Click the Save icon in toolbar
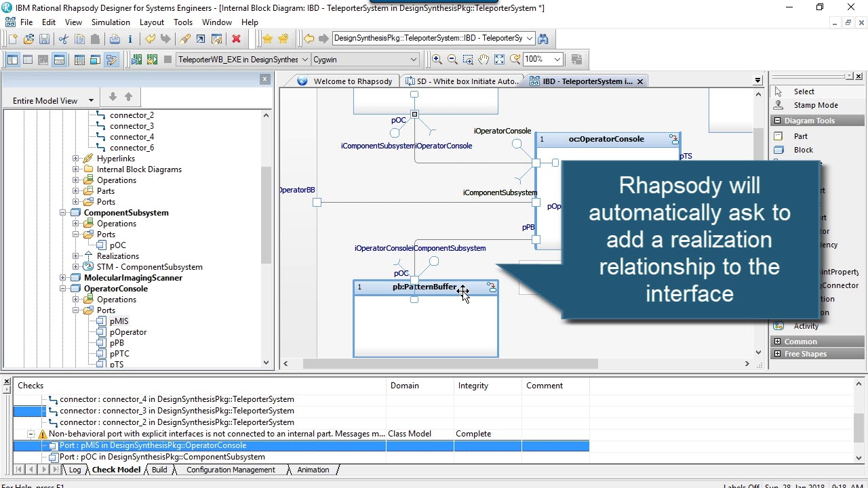Viewport: 868px width, 488px height. [44, 39]
